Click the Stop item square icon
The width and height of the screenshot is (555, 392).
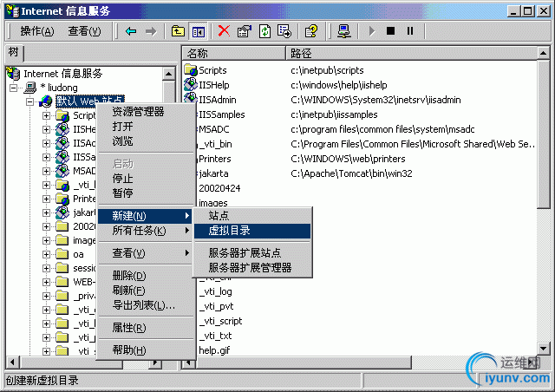(391, 31)
